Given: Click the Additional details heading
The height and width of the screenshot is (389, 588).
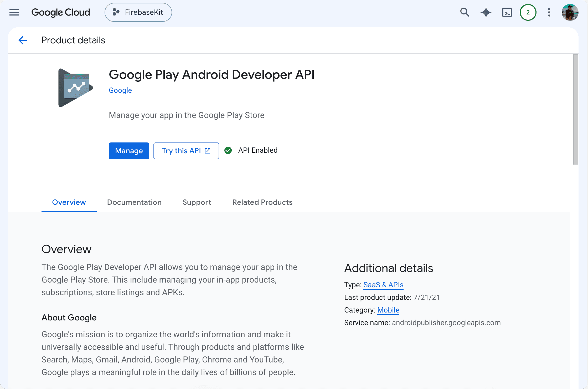Looking at the screenshot, I should pyautogui.click(x=389, y=268).
